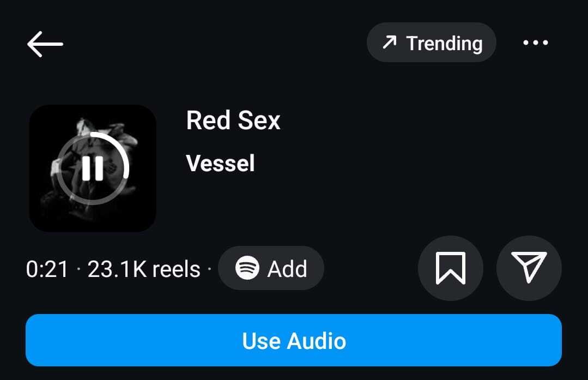The image size is (588, 380).
Task: Open the Trending chip
Action: 431,43
